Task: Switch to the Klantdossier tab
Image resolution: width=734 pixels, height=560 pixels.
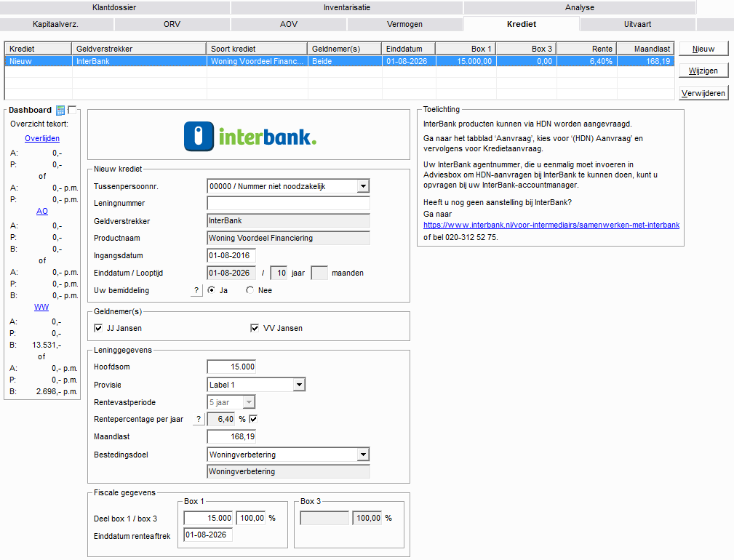Action: (x=114, y=7)
